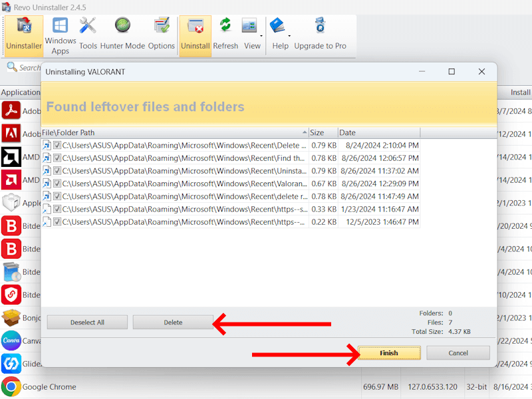Screen dimensions: 532x399
Task: Toggle sorting on File\Folder Path column
Action: tap(166, 132)
